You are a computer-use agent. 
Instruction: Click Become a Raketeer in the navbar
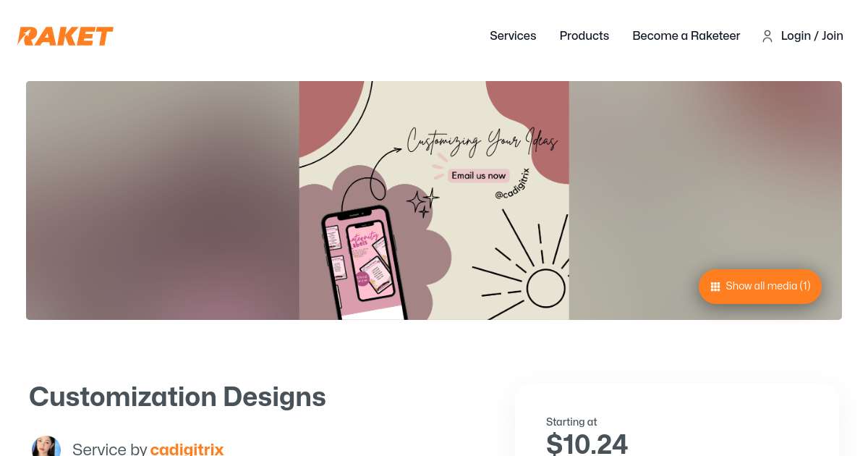tap(686, 36)
